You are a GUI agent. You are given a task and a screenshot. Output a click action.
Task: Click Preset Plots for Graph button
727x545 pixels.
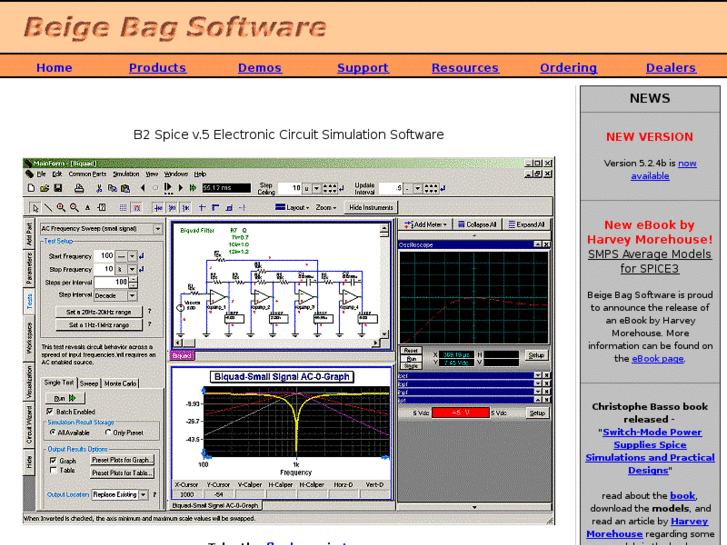tap(121, 460)
